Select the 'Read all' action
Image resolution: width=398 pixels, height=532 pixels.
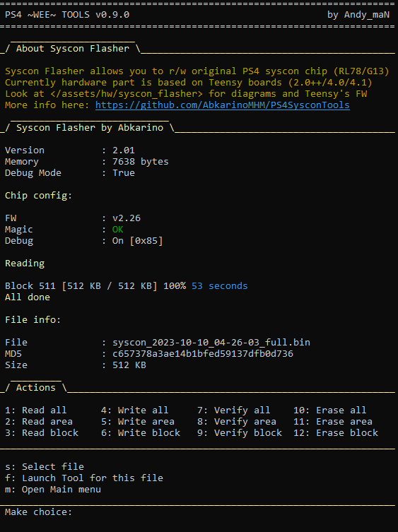point(35,410)
